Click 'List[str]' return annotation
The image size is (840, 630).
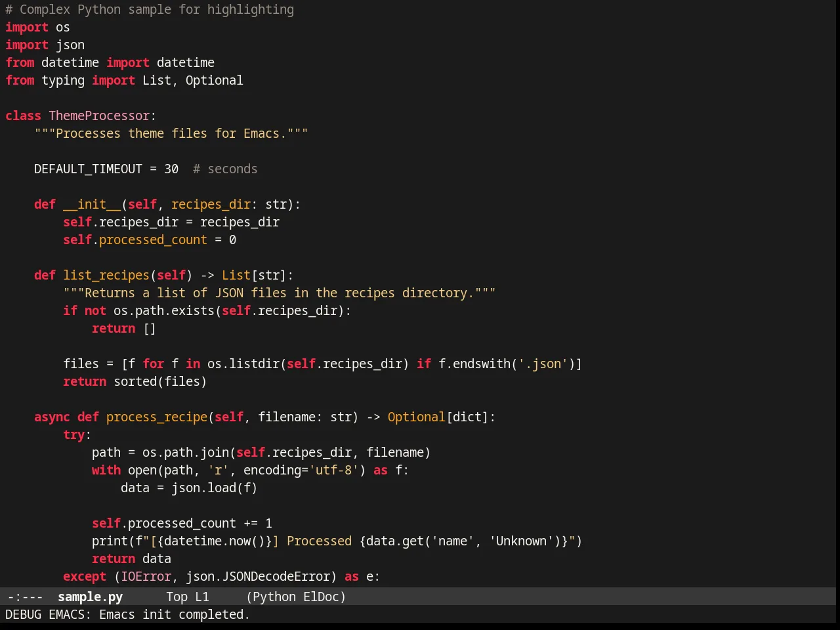[254, 275]
